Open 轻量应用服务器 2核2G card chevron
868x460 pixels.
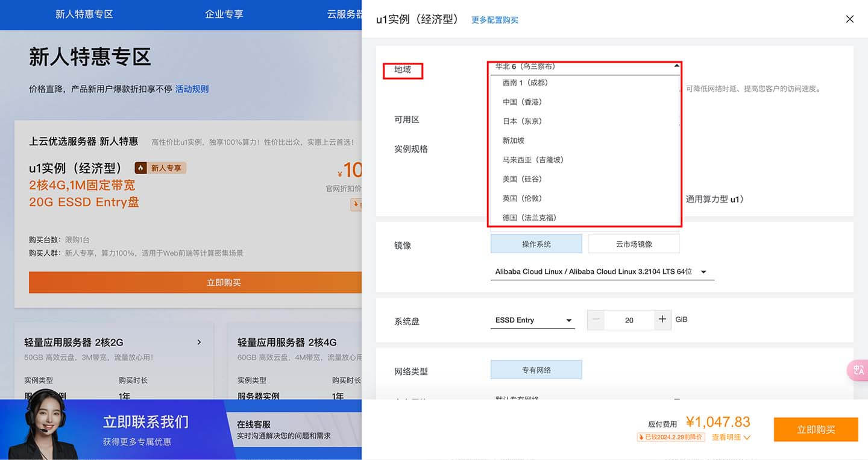click(199, 342)
